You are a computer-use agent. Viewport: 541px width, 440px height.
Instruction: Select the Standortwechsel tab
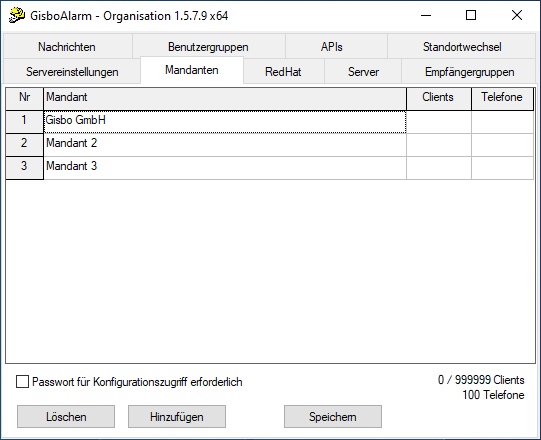[x=462, y=46]
